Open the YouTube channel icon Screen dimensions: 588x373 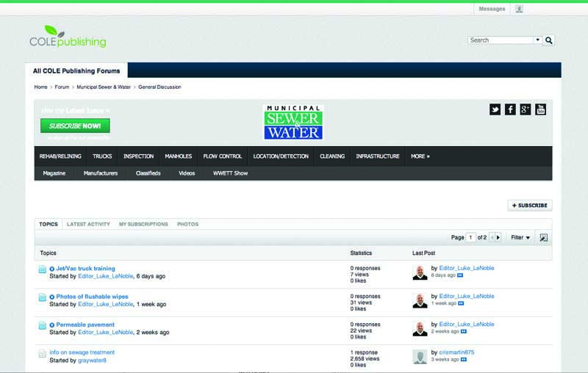[540, 109]
